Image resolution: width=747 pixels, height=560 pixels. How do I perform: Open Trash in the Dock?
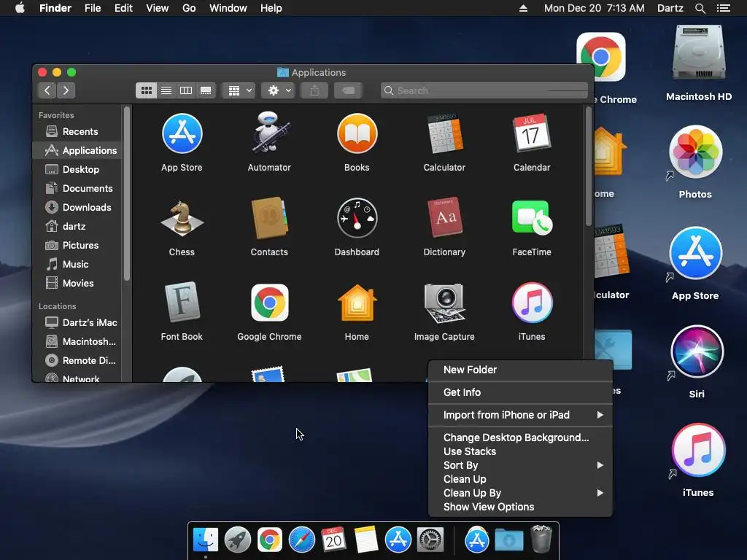[x=541, y=539]
